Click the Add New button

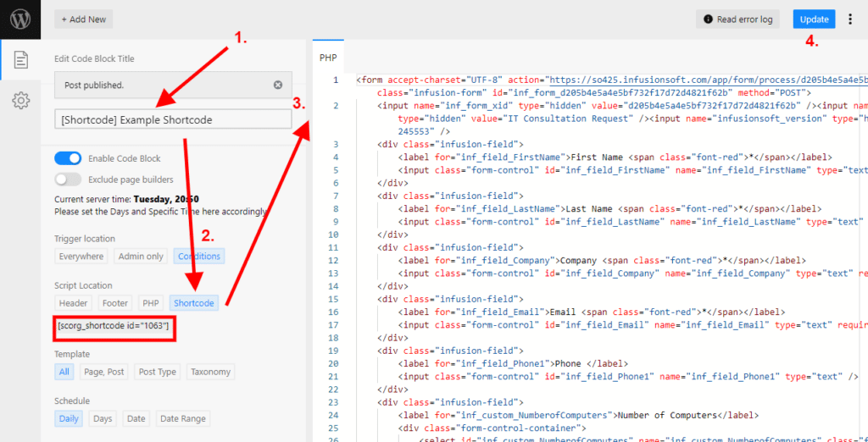coord(83,19)
